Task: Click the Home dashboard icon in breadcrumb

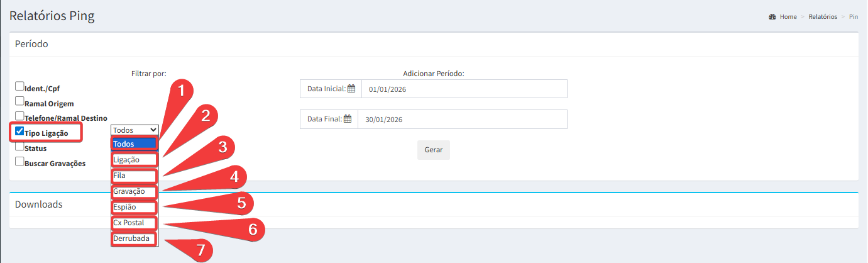Action: (x=772, y=17)
